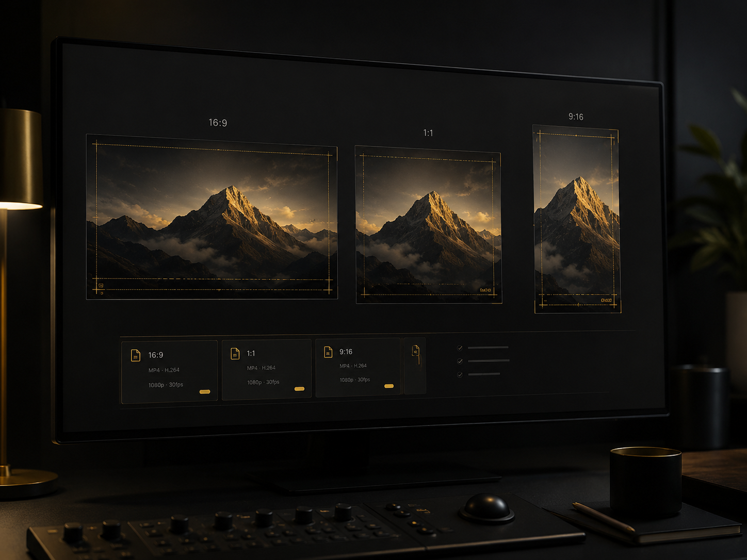The width and height of the screenshot is (747, 560).
Task: Click the "9:16" label above the vertical preview
Action: pos(576,117)
